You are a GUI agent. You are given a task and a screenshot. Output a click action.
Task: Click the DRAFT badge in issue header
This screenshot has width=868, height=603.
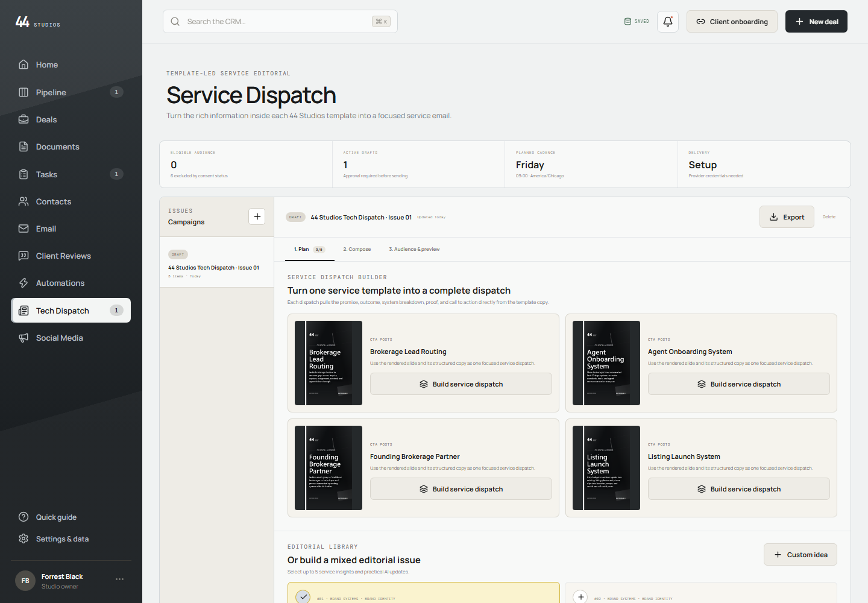click(x=295, y=217)
